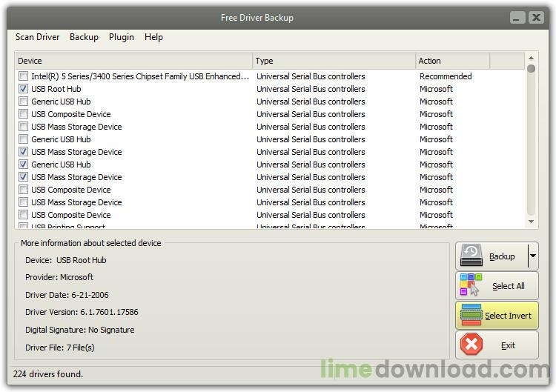Click the 224 drivers found status text
Image resolution: width=556 pixels, height=392 pixels.
coord(48,374)
